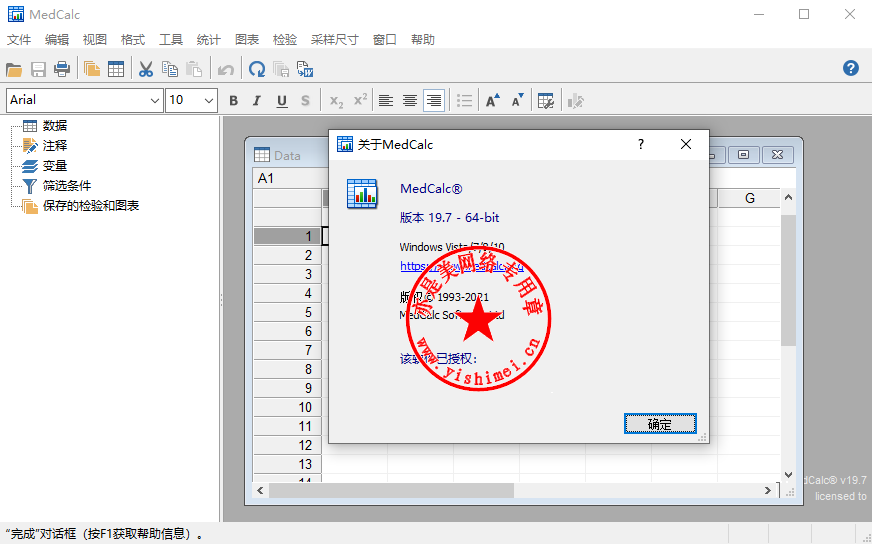The image size is (872, 544).
Task: Click the Undo arrow icon
Action: [x=225, y=70]
